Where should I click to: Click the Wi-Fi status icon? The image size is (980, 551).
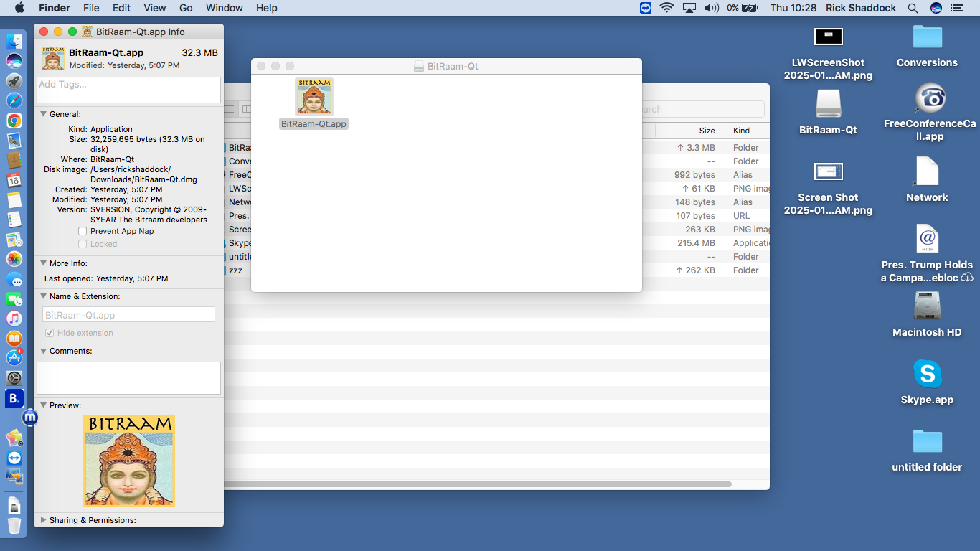click(x=666, y=8)
